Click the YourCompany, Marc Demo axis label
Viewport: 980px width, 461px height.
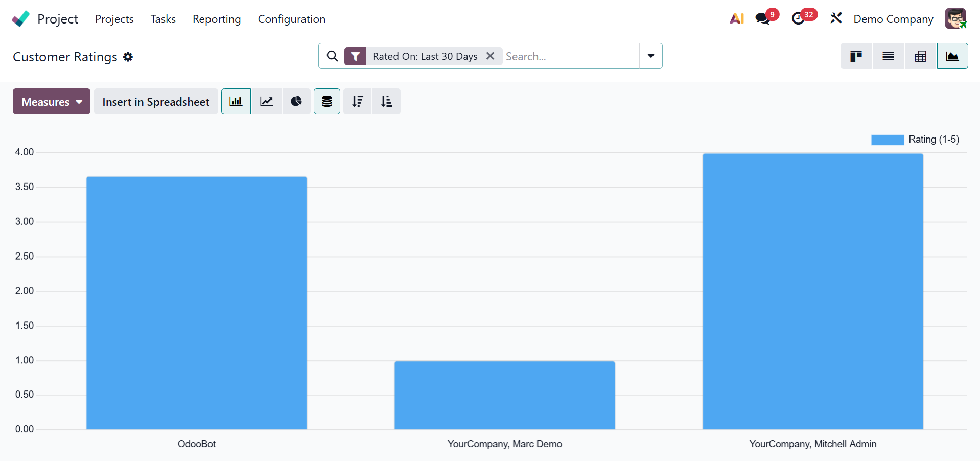(x=505, y=444)
